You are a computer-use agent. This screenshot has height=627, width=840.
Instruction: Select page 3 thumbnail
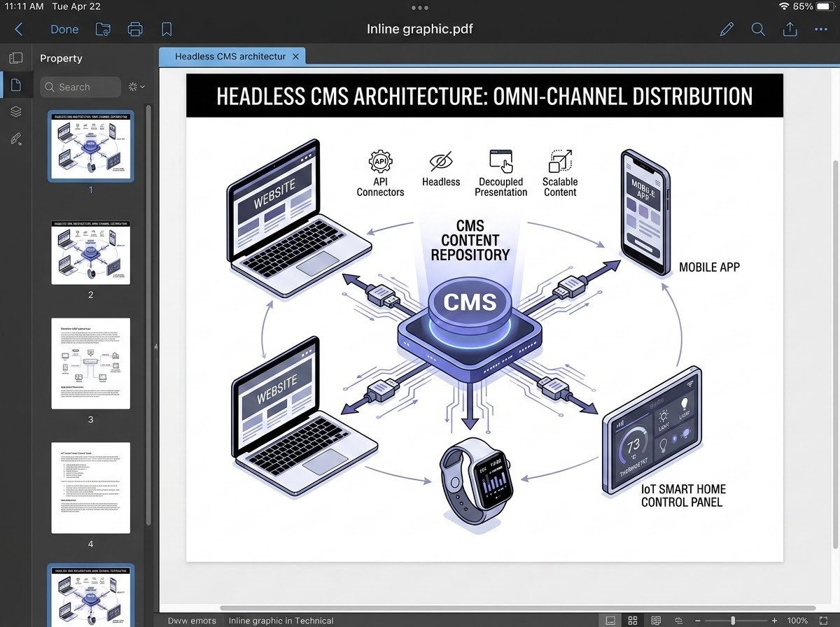pos(91,364)
